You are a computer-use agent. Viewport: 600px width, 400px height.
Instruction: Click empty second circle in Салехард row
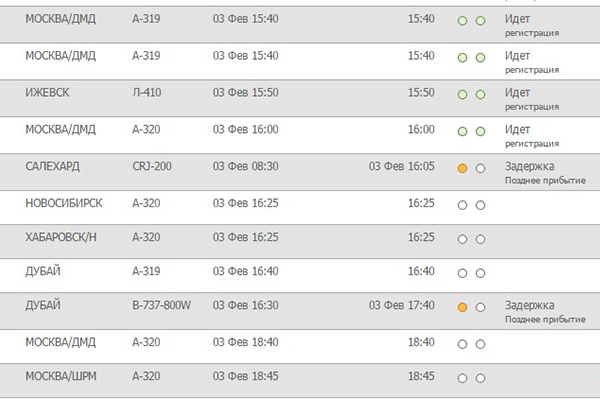click(x=480, y=168)
